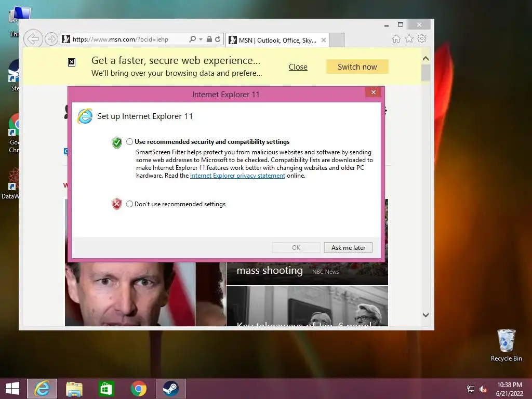Click the muted volume tray icon
532x399 pixels.
483,389
